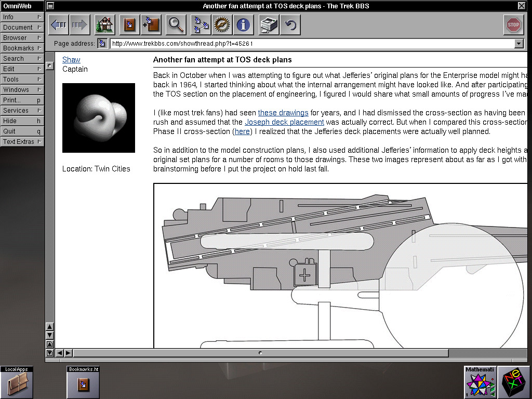Click the vertical scrollbar knob at top
The width and height of the screenshot is (532, 399).
click(50, 65)
